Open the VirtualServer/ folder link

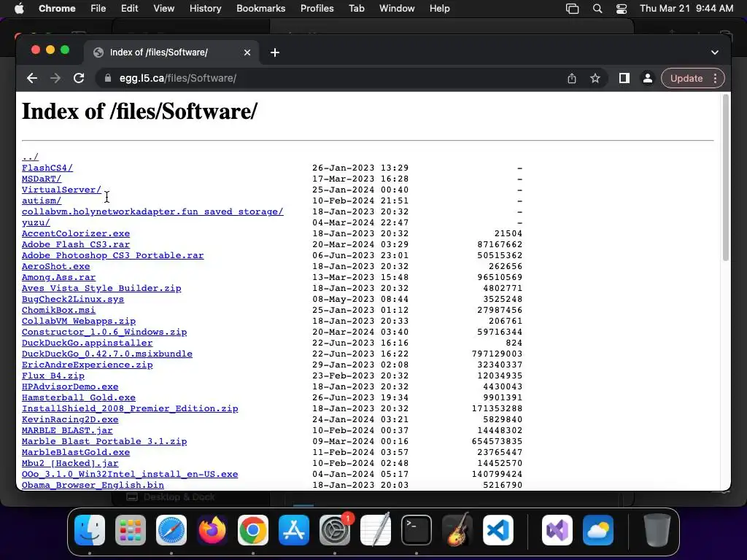pyautogui.click(x=61, y=190)
